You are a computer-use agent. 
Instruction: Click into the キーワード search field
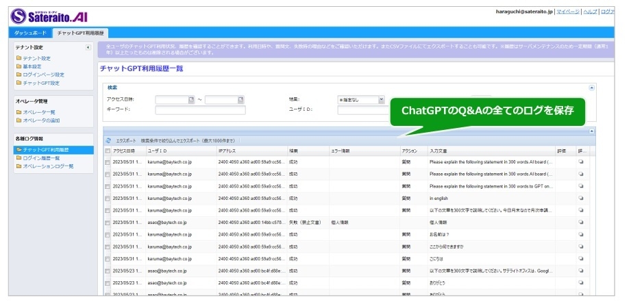(199, 109)
